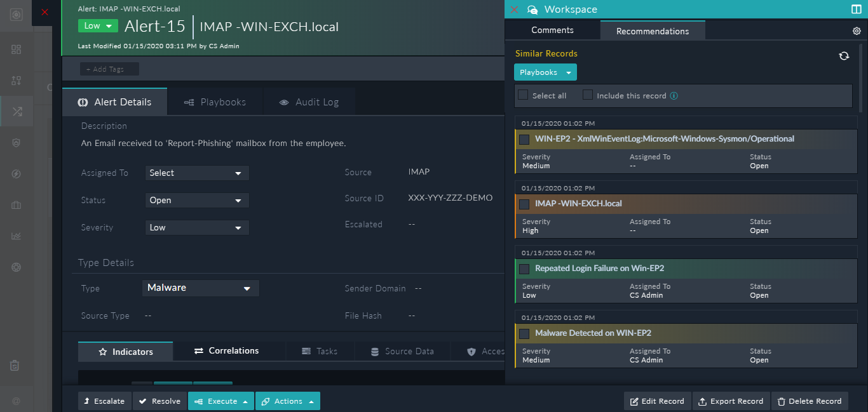Open the chart reports icon in left sidebar

(17, 236)
